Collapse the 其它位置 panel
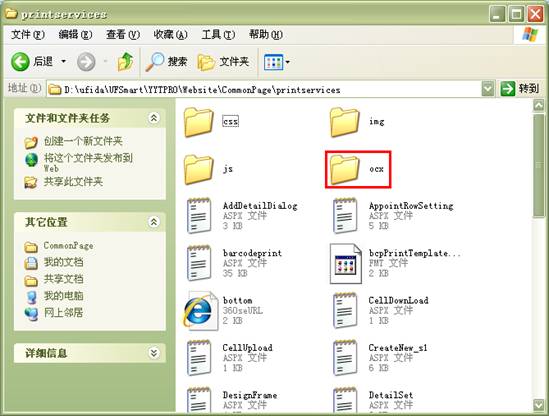Image resolution: width=549 pixels, height=416 pixels. click(x=154, y=222)
